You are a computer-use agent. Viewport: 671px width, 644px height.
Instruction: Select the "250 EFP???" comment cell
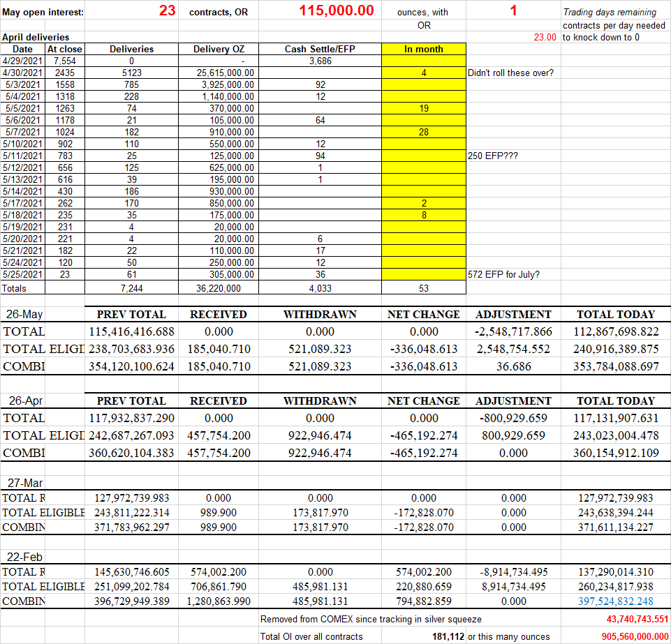pyautogui.click(x=492, y=156)
